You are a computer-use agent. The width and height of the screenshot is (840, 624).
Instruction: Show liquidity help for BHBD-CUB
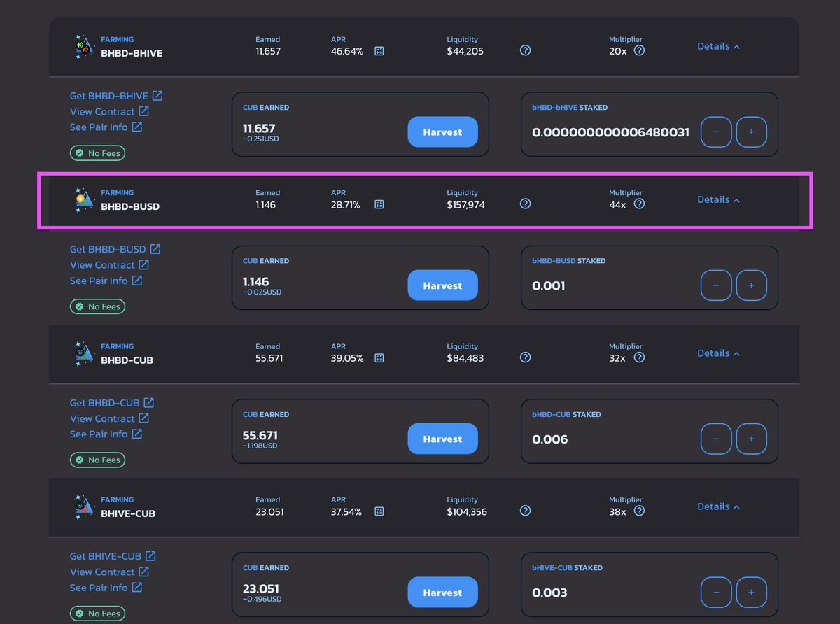point(526,357)
